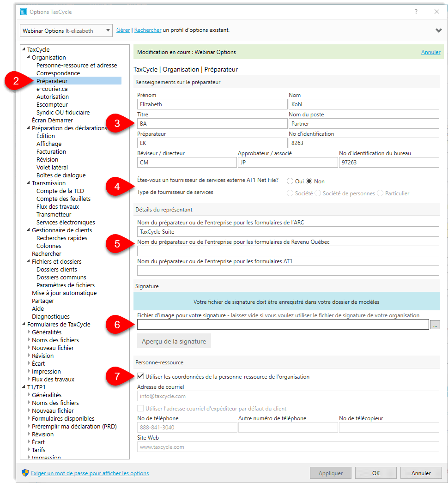Choose Particulier provider type

380,193
